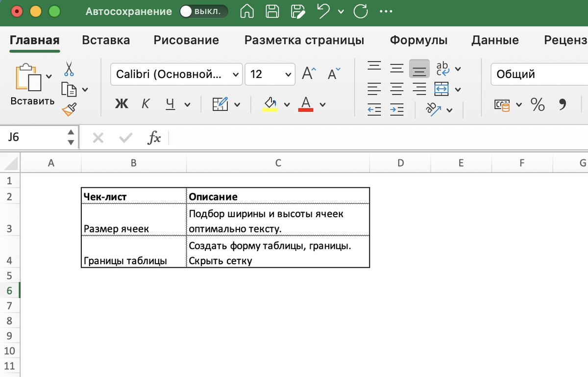
Task: Apply yellow fill color to cell
Action: (x=270, y=104)
